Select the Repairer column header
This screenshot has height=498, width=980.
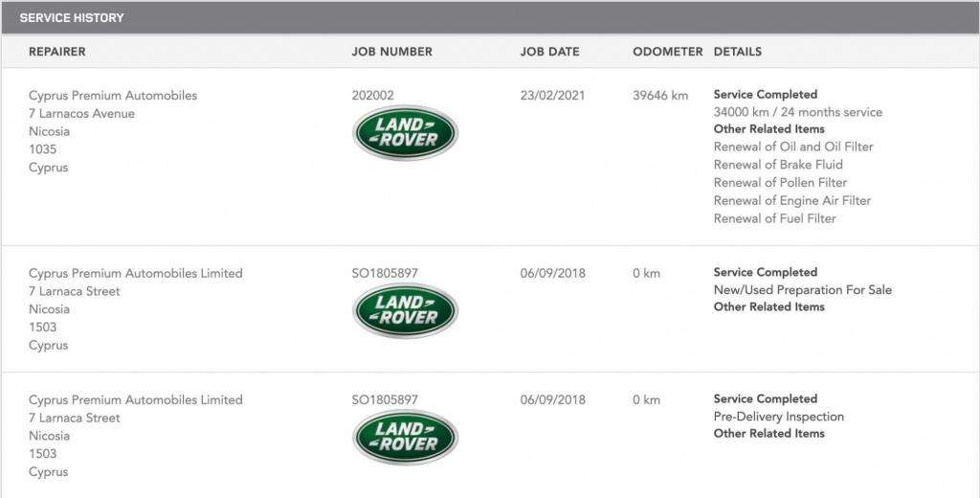[56, 52]
